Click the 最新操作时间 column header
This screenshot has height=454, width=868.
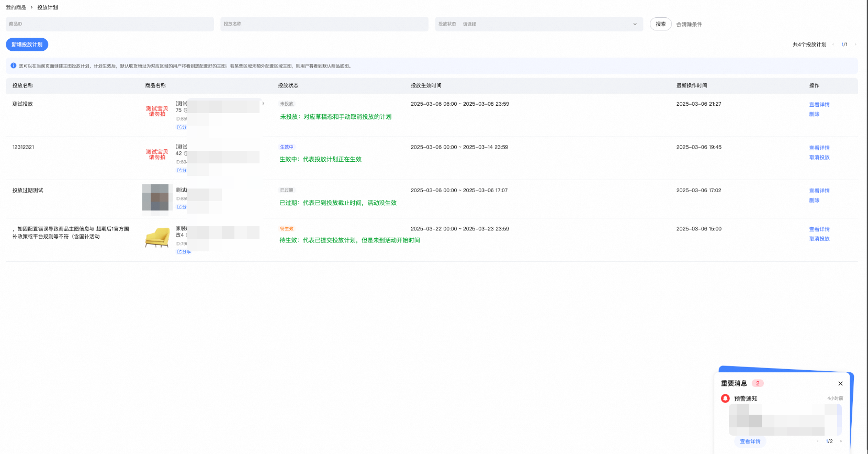pos(692,85)
